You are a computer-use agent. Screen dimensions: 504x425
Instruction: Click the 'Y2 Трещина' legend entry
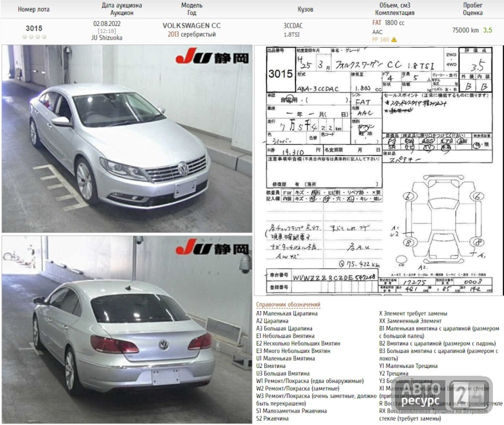[394, 373]
